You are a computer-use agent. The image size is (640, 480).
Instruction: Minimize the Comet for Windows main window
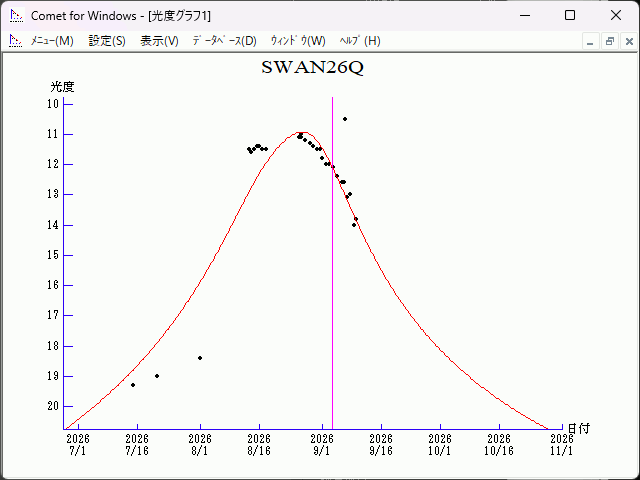[525, 16]
